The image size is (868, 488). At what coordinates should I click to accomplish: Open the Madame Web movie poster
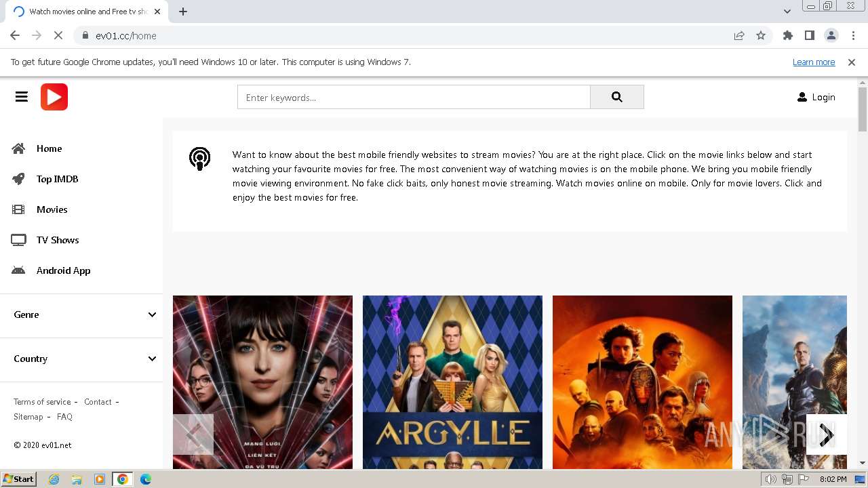pyautogui.click(x=262, y=382)
